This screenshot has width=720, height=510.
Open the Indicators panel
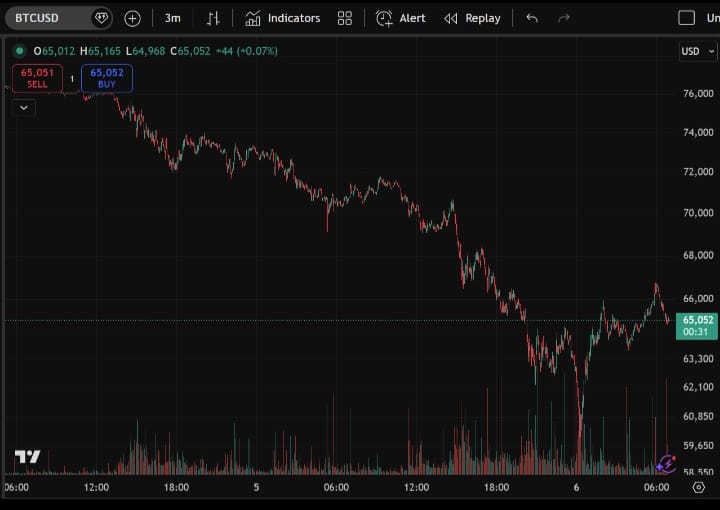click(283, 18)
